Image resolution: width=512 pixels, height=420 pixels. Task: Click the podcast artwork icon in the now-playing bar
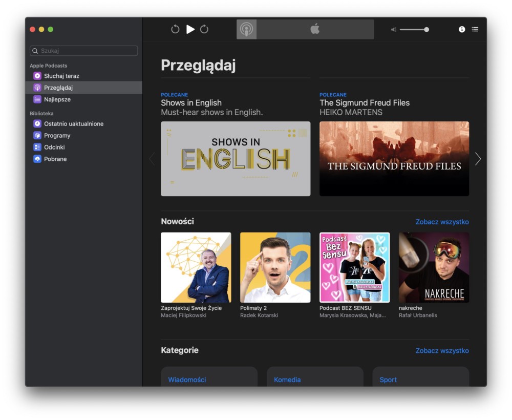[x=247, y=29]
